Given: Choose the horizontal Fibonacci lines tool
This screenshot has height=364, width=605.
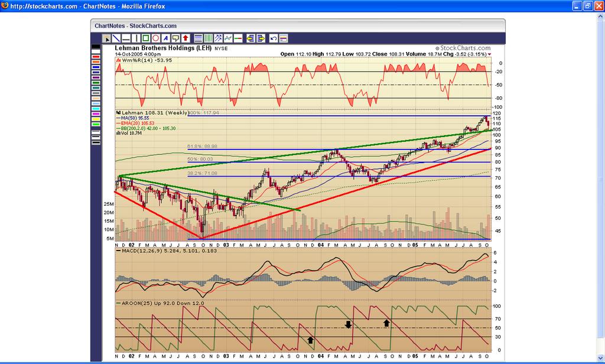Looking at the screenshot, I should 199,38.
